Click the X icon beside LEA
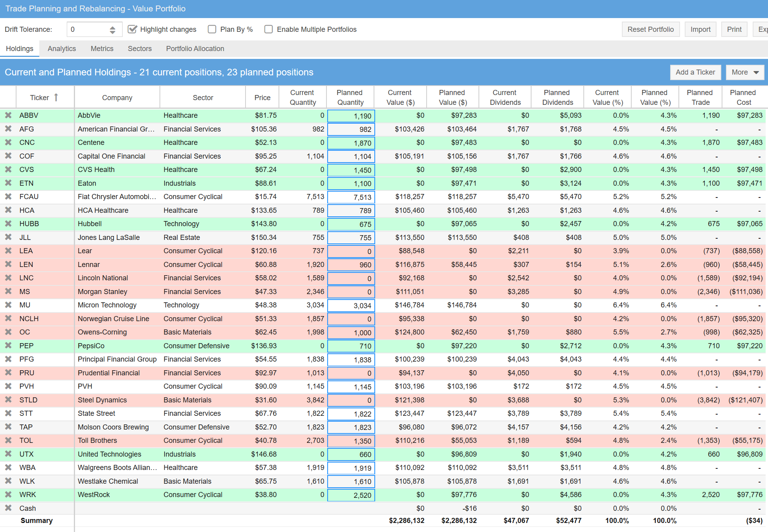This screenshot has width=768, height=532. [8, 251]
